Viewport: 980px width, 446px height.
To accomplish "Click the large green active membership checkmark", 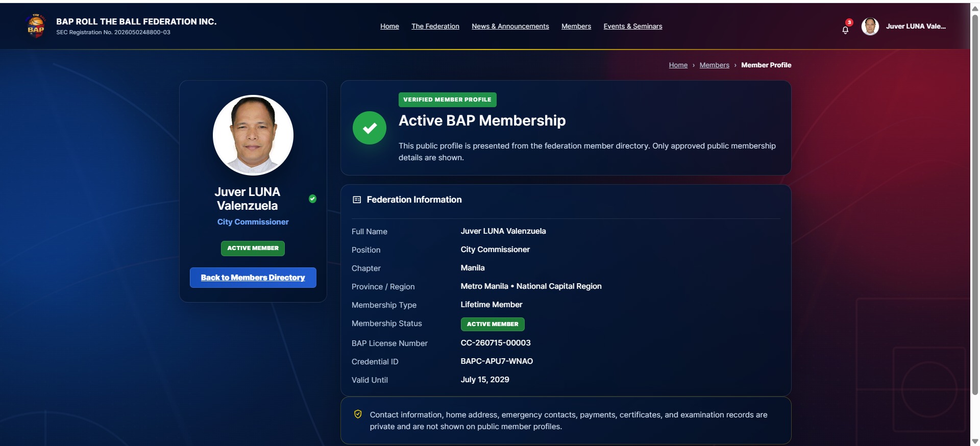I will point(370,128).
